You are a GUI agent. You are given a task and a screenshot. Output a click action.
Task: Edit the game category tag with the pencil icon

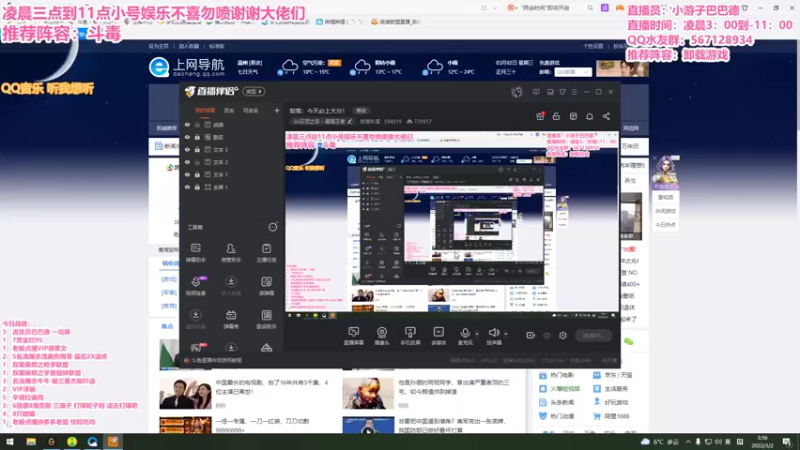(349, 121)
